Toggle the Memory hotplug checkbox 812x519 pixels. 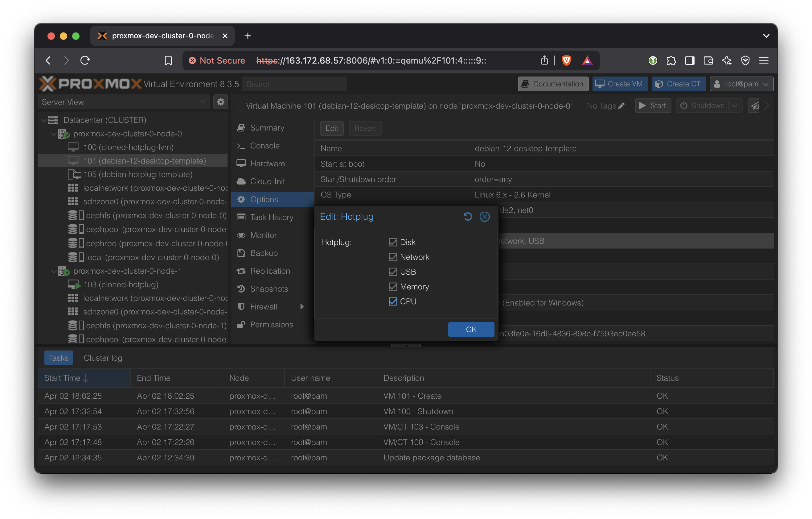click(392, 286)
